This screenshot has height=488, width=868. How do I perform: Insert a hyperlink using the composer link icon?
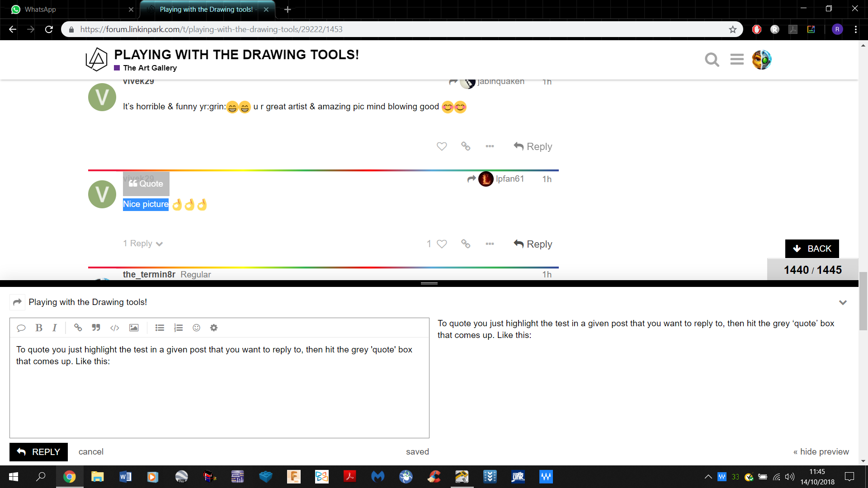click(78, 328)
